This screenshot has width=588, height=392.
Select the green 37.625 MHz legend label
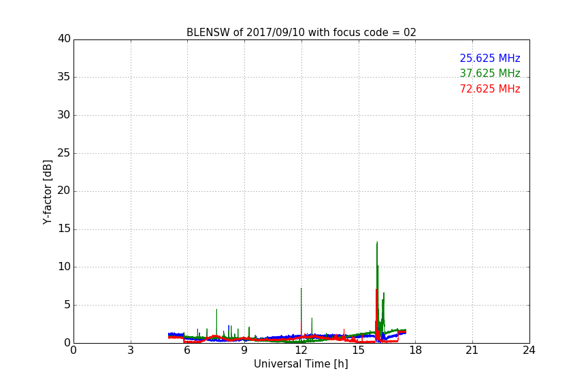(490, 73)
